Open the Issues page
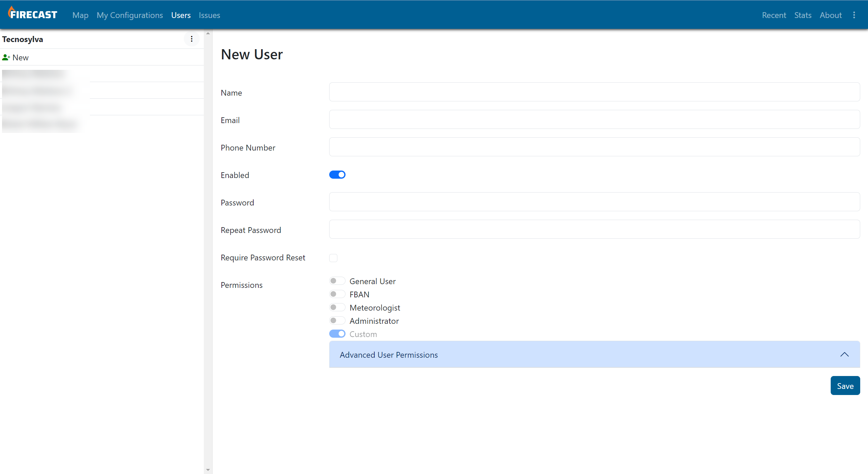The image size is (868, 474). click(209, 15)
